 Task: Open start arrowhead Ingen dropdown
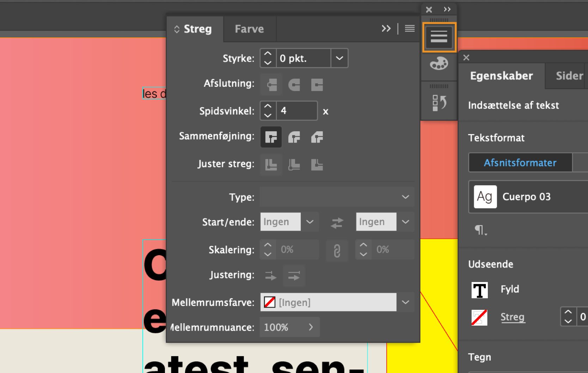tap(310, 222)
